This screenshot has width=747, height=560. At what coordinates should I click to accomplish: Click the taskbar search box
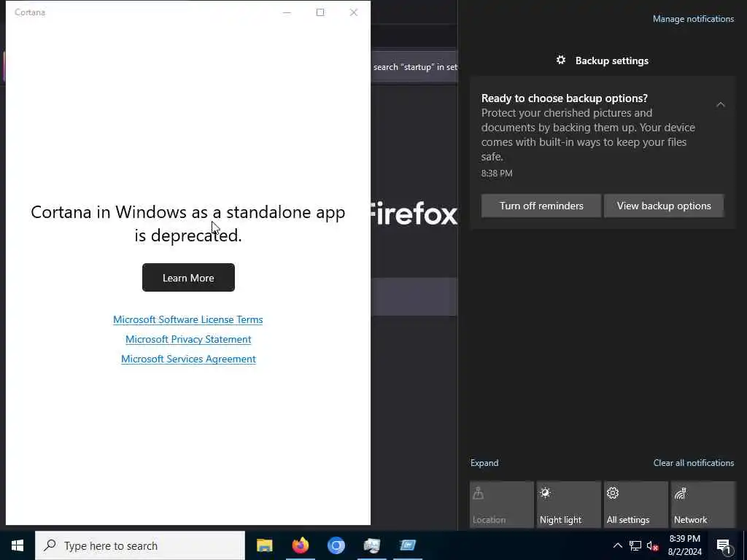(140, 545)
